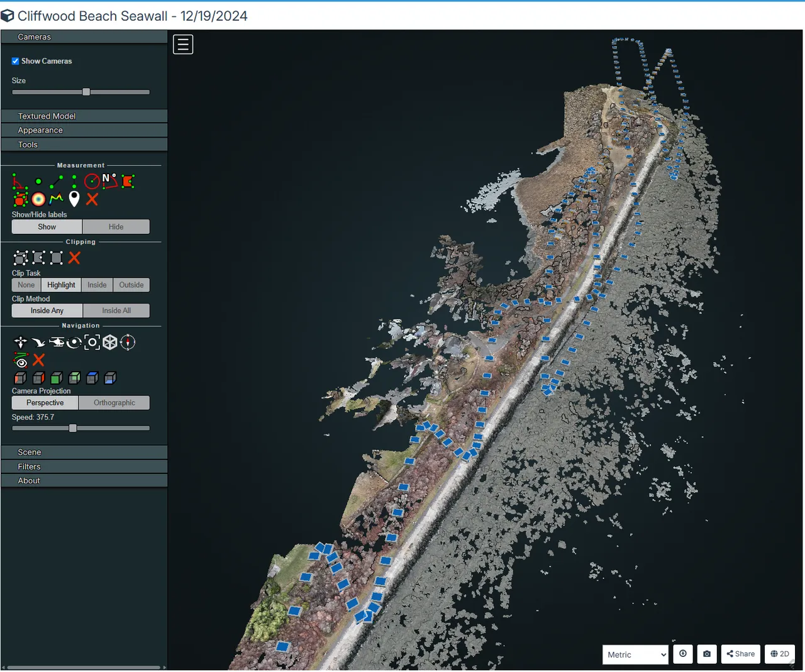Toggle the compass navigation icon
This screenshot has height=672, width=805.
[128, 342]
